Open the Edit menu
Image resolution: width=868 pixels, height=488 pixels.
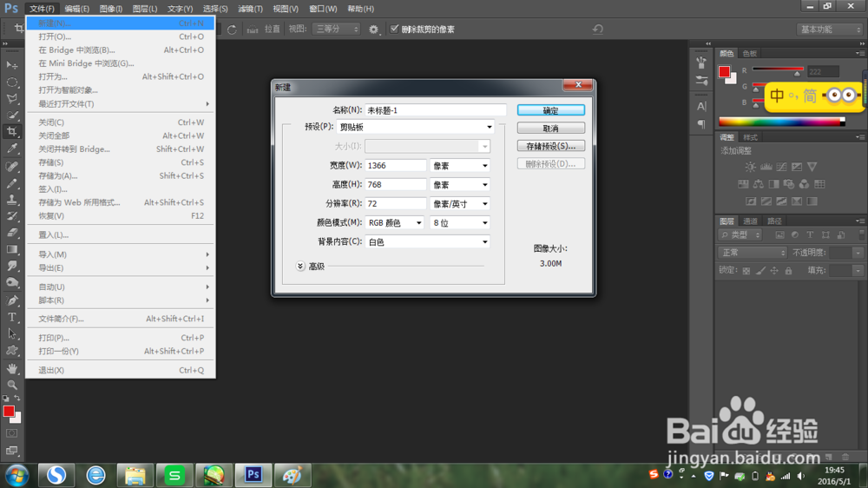click(x=76, y=9)
